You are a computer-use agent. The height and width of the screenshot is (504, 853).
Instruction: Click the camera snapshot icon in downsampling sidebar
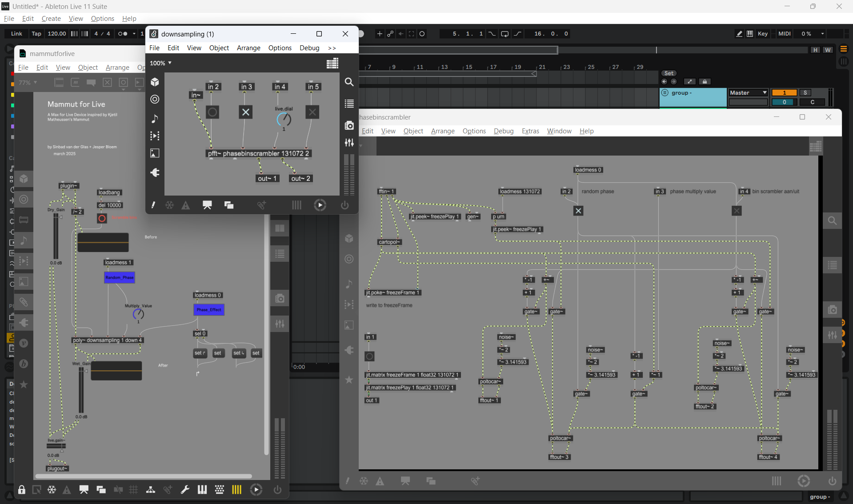(x=349, y=125)
